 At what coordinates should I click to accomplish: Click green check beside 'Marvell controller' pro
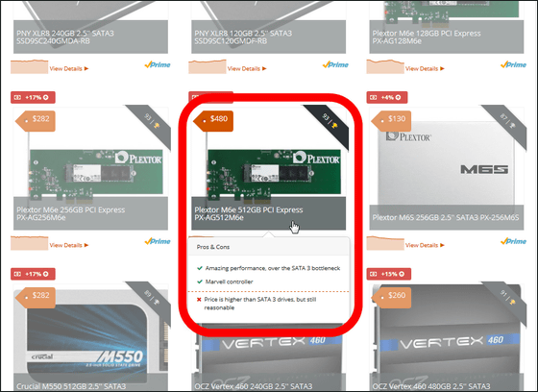[200, 282]
